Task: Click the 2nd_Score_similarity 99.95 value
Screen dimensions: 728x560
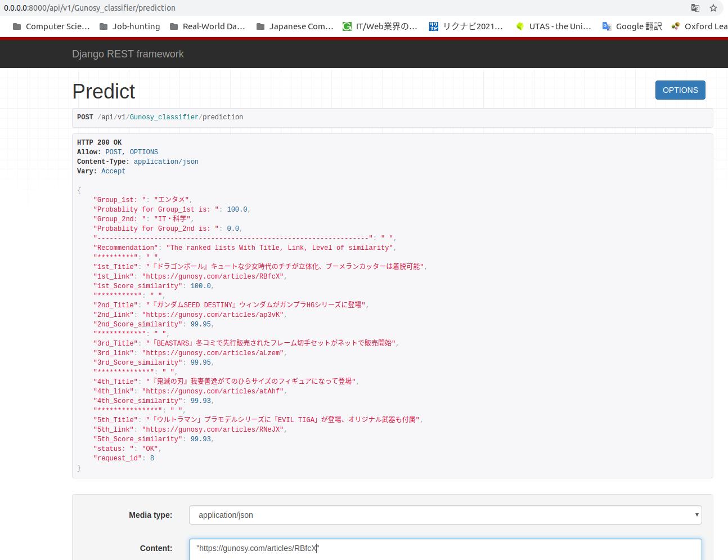Action: pyautogui.click(x=201, y=324)
